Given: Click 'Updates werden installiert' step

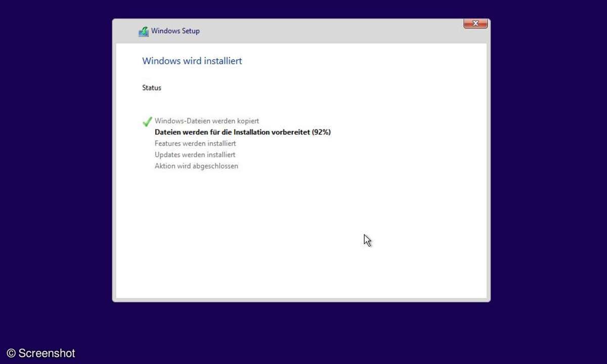Looking at the screenshot, I should tap(195, 155).
